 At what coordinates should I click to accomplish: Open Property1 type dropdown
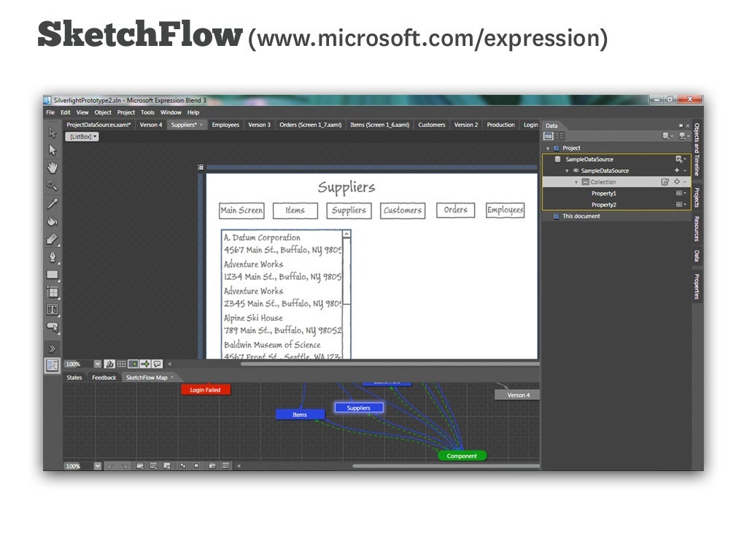tap(681, 193)
